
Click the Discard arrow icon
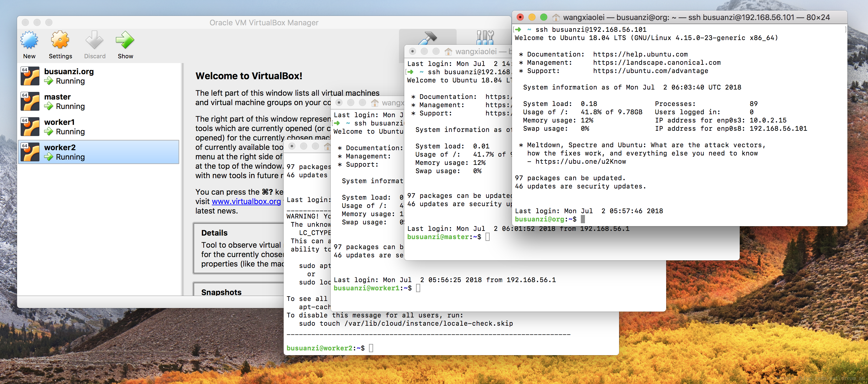click(x=94, y=40)
